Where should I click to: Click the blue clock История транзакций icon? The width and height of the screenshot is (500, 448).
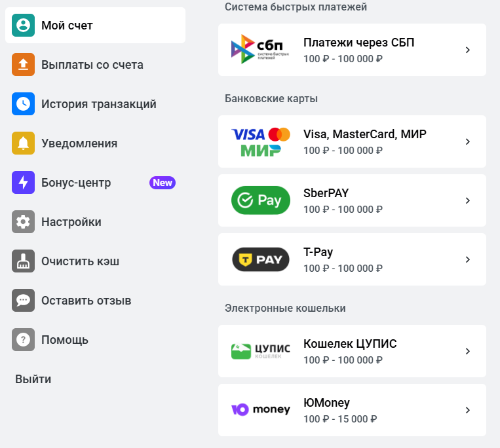tap(24, 104)
